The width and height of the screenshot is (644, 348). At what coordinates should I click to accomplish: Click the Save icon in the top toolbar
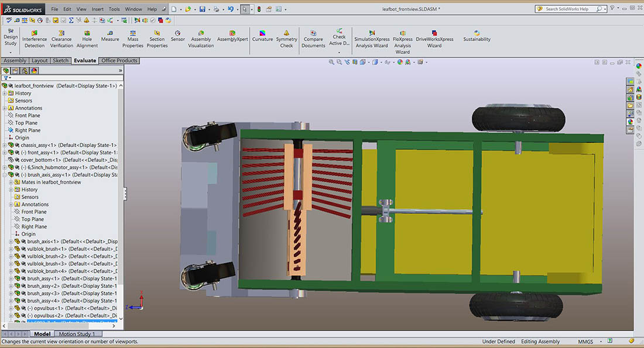(x=202, y=9)
